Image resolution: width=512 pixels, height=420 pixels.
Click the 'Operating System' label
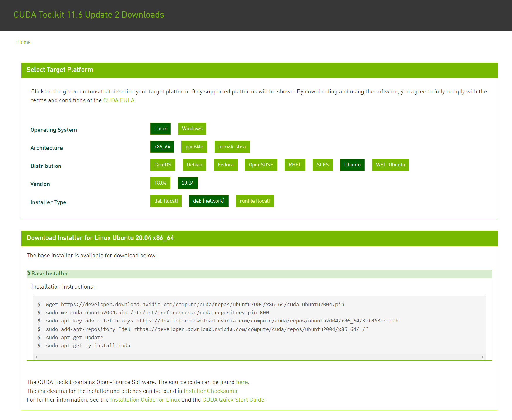(x=53, y=130)
